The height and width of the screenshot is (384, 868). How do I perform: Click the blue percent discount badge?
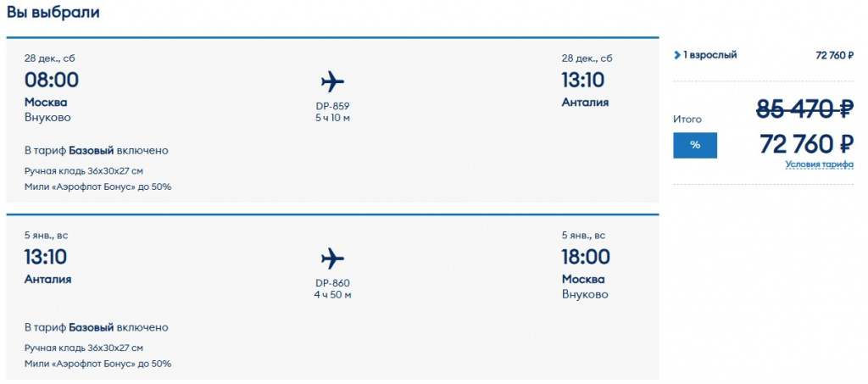pos(695,145)
